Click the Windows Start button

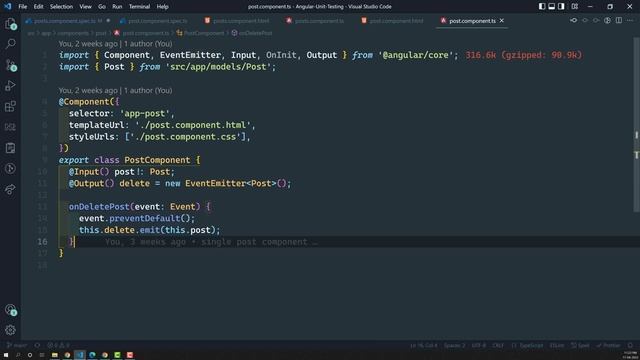tap(6, 355)
